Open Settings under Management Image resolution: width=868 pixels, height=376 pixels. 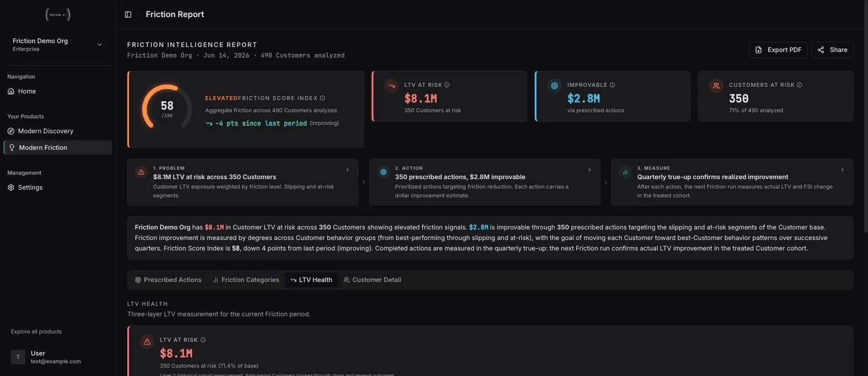58,187
